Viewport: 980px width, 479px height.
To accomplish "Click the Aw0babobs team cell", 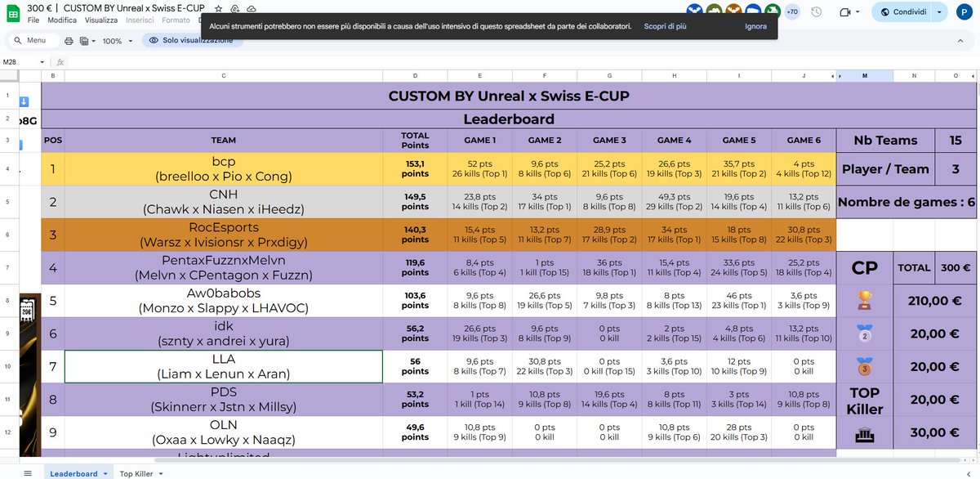I will coord(224,301).
